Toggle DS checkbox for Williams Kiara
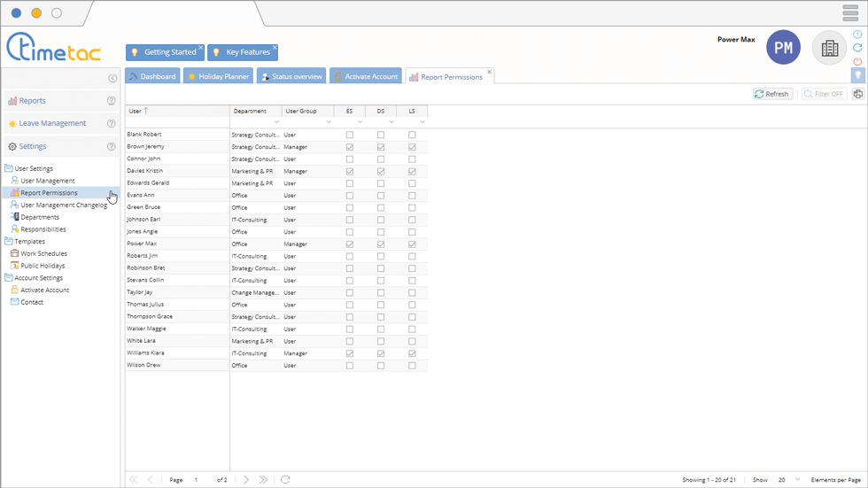The width and height of the screenshot is (868, 488). tap(381, 353)
